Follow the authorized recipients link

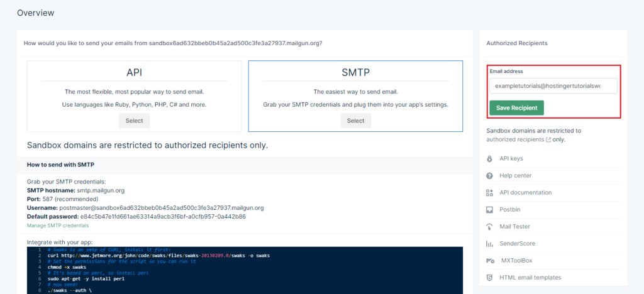point(516,139)
